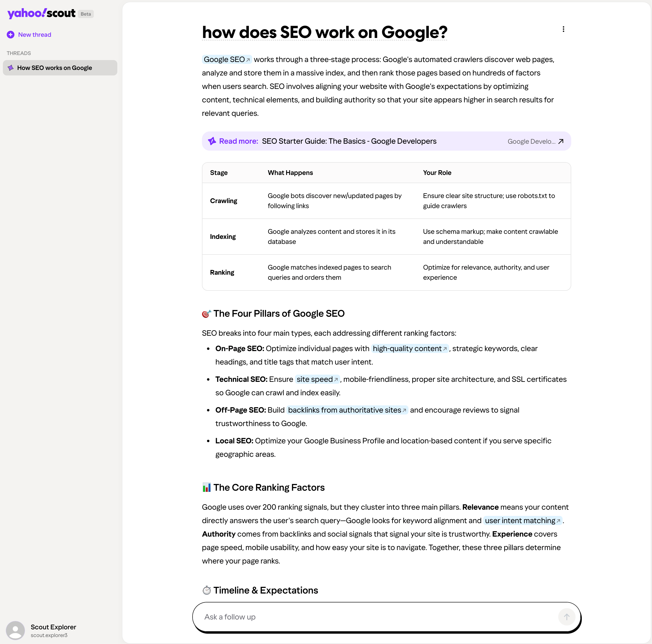Click the purple flag icon in the Read more banner
Screen dimensions: 652x644
[x=212, y=141]
